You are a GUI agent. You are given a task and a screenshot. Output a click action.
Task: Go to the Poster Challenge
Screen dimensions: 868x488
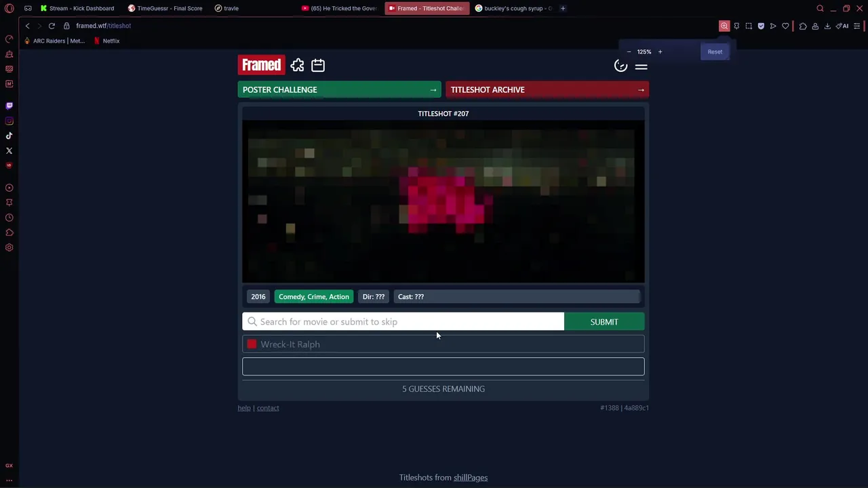tap(339, 89)
